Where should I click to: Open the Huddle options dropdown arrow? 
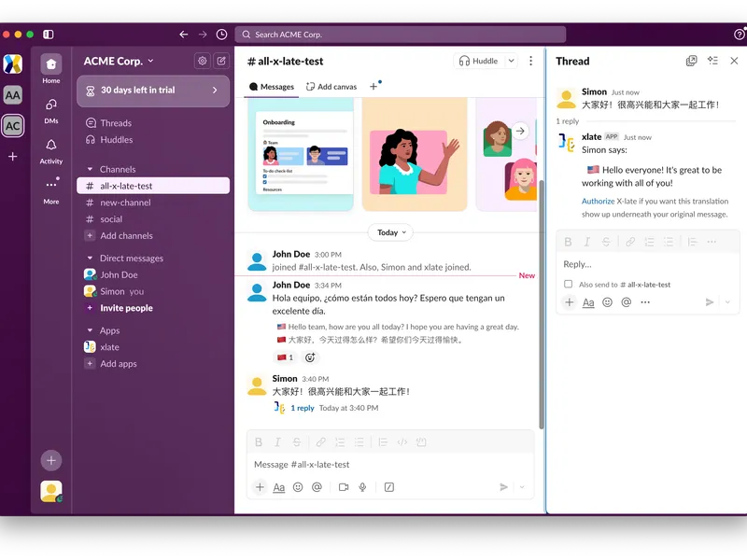[x=511, y=61]
